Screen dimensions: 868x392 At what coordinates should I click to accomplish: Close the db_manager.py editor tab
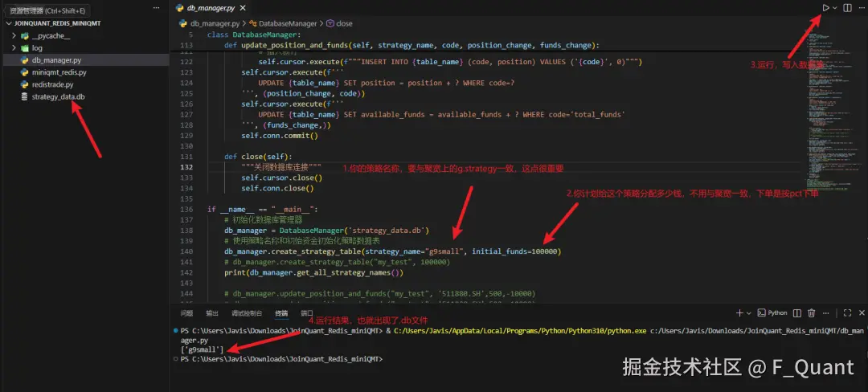[x=243, y=8]
